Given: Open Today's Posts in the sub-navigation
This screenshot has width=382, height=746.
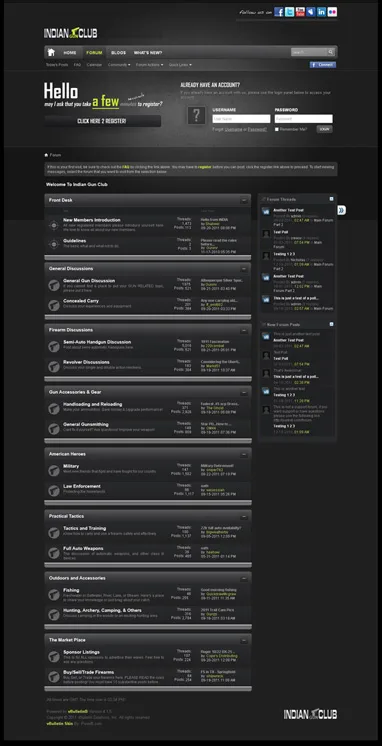Looking at the screenshot, I should pos(57,65).
